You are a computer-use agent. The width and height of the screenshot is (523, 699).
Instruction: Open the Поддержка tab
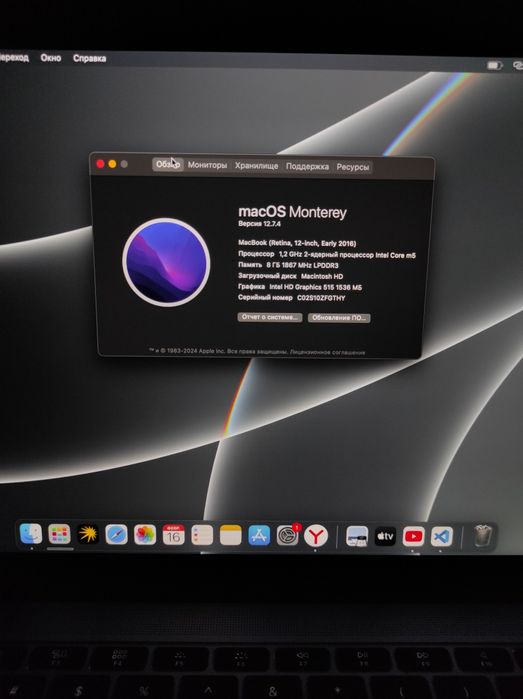[x=307, y=167]
